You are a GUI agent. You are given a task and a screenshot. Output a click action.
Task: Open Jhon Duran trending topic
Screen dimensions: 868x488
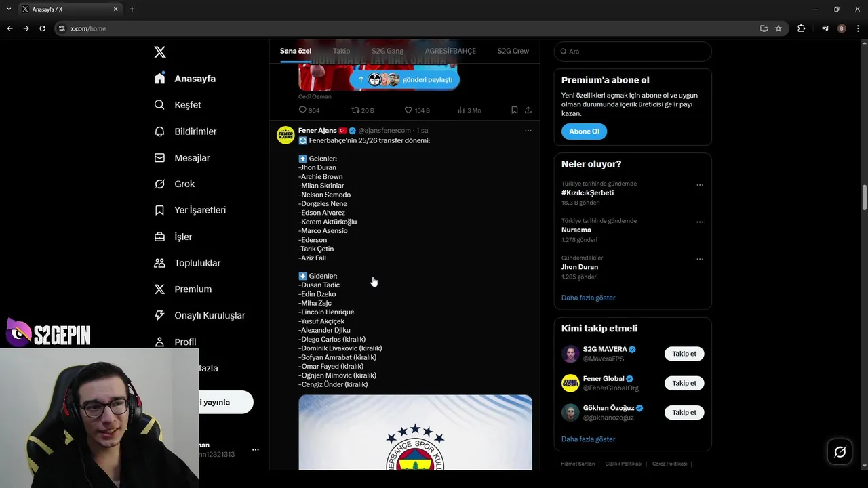[x=580, y=267]
